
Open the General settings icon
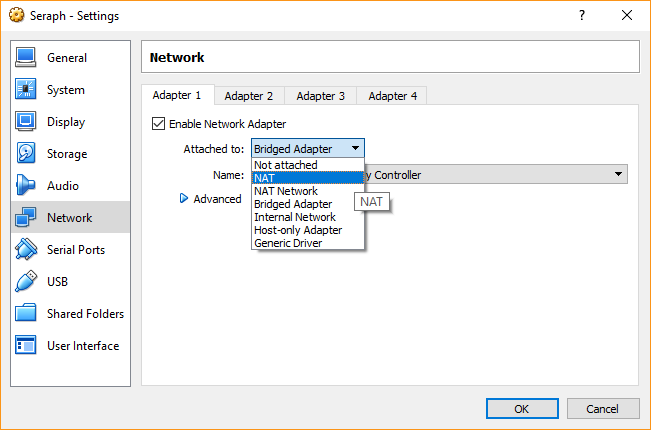click(26, 58)
